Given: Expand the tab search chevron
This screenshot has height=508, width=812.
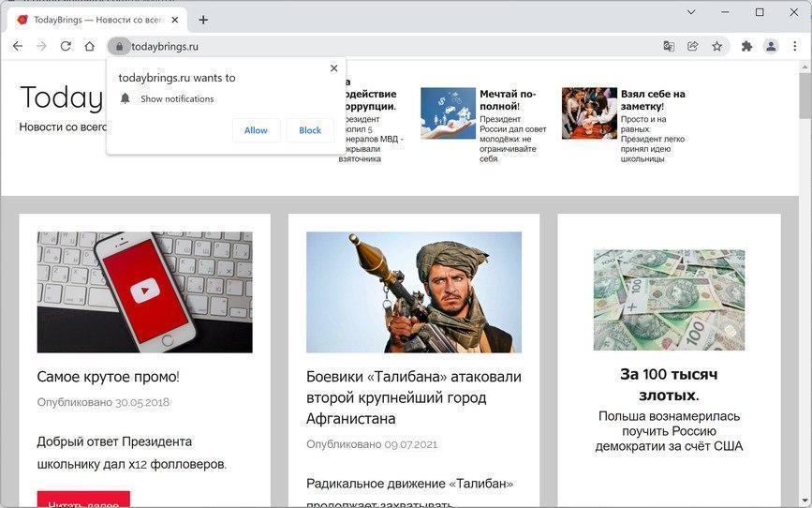Looking at the screenshot, I should pyautogui.click(x=691, y=12).
